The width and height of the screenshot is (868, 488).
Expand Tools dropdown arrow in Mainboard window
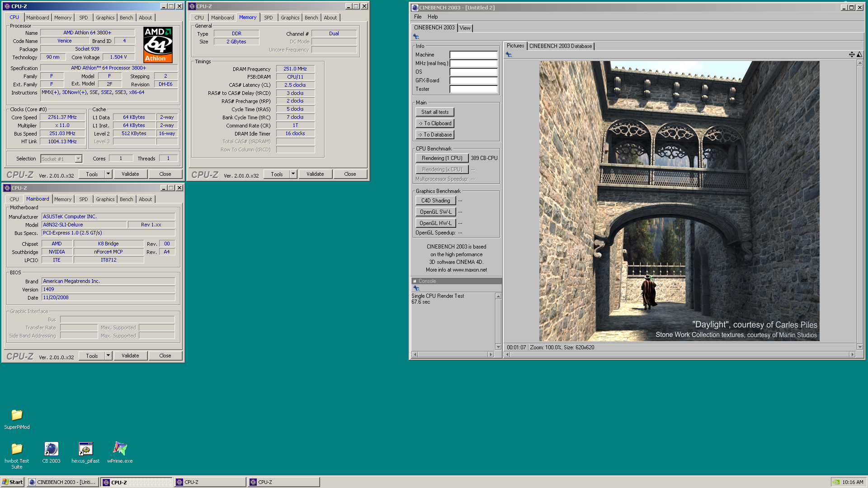coord(108,356)
